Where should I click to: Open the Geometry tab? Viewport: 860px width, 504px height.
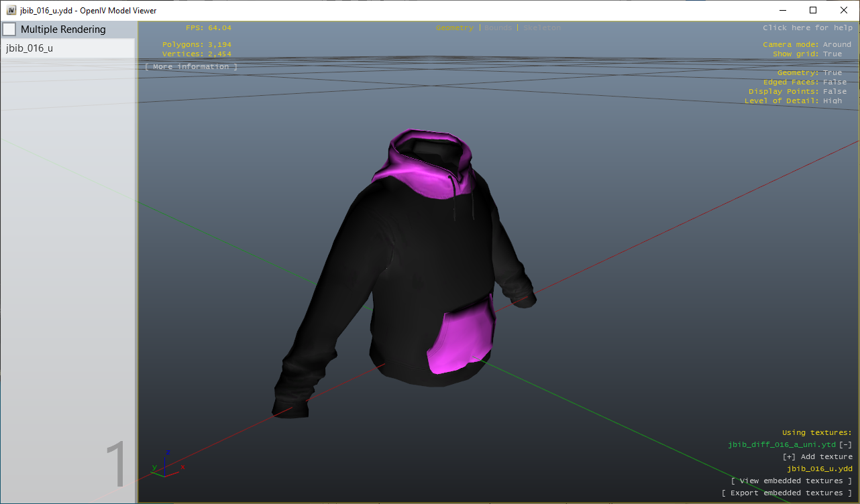454,27
